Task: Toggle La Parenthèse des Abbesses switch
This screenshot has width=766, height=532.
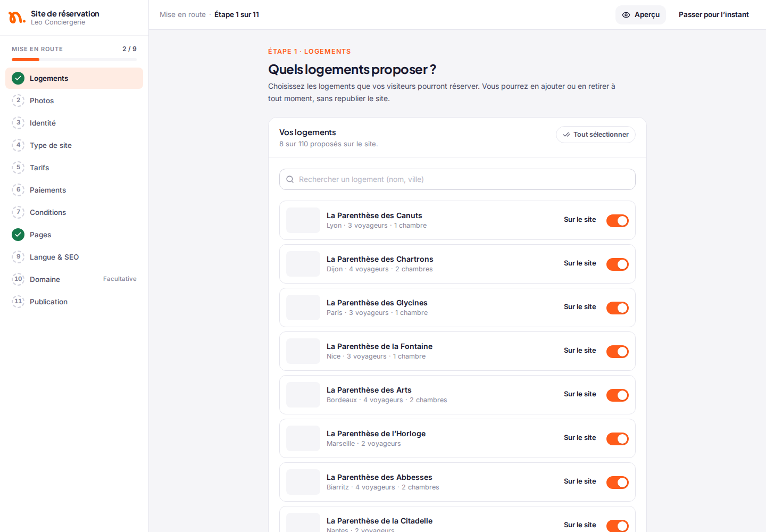Action: coord(618,482)
